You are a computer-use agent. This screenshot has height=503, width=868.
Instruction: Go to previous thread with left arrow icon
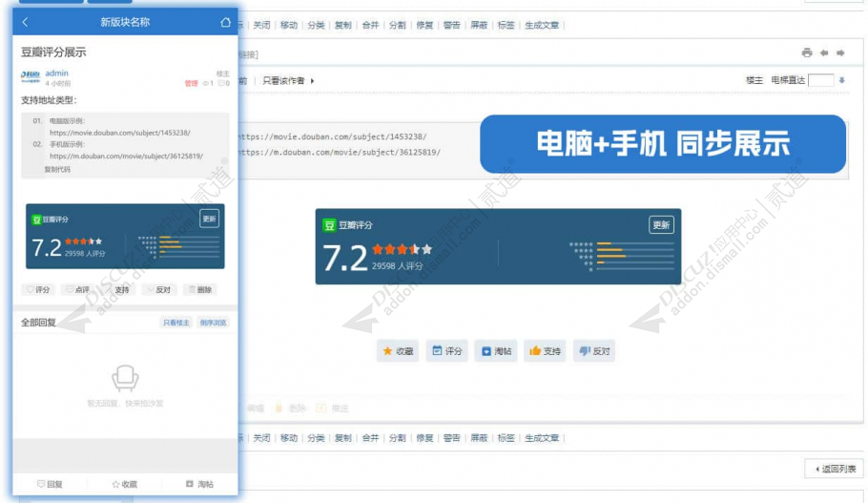pyautogui.click(x=824, y=52)
